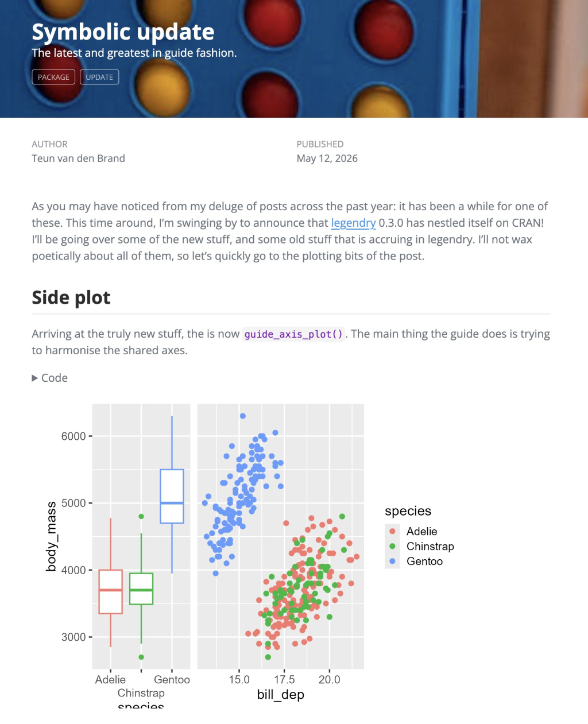This screenshot has height=724, width=588.
Task: Click the published date May 12, 2026
Action: pos(327,158)
